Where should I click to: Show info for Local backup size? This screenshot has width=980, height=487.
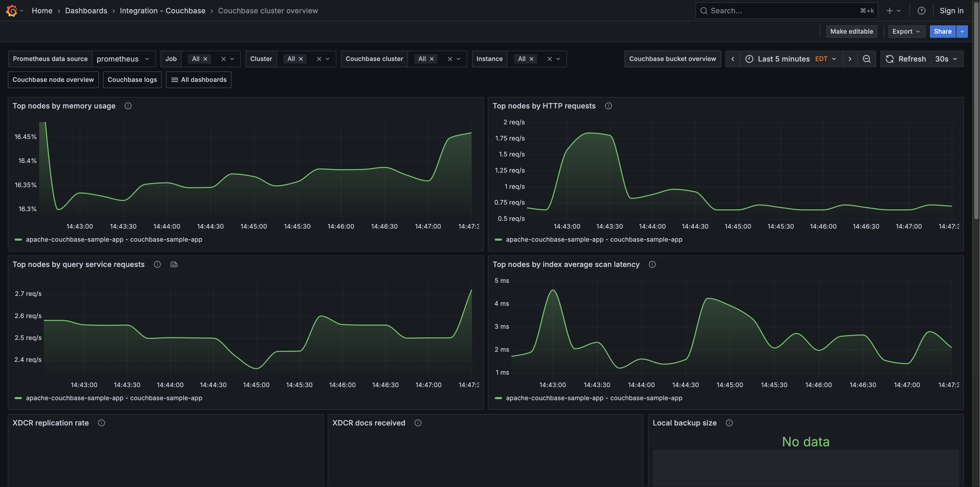729,423
